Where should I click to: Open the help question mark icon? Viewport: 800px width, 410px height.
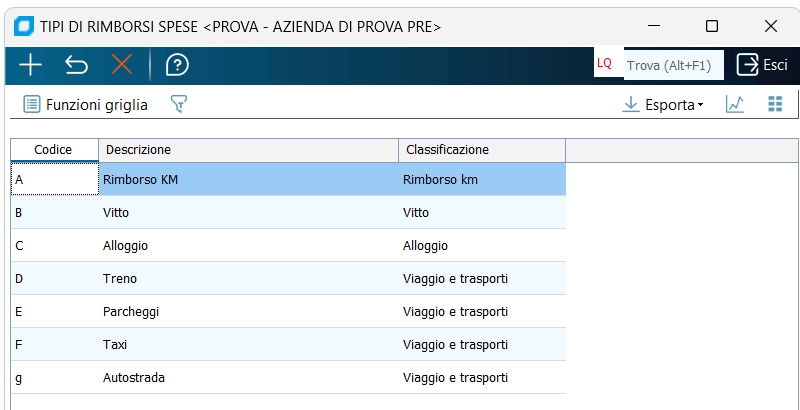(x=177, y=65)
